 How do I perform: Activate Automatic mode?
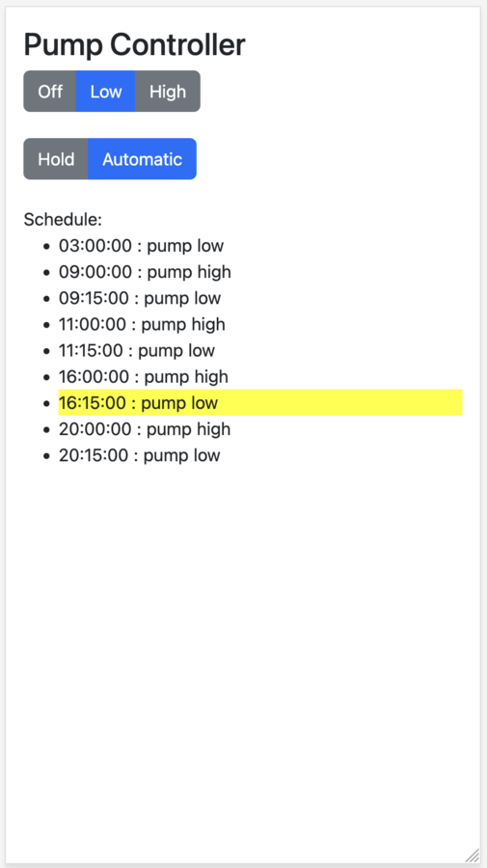[x=142, y=159]
